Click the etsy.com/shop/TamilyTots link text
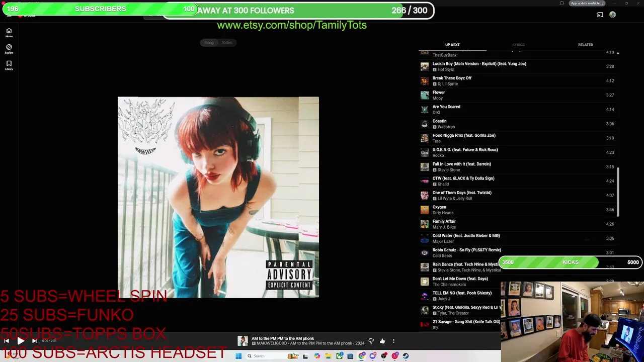Viewport: 644px width, 362px height. pos(292,25)
